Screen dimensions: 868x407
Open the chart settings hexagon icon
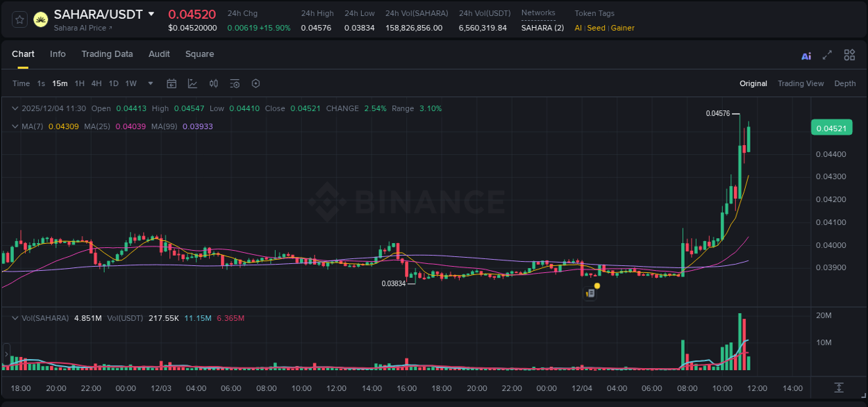256,83
